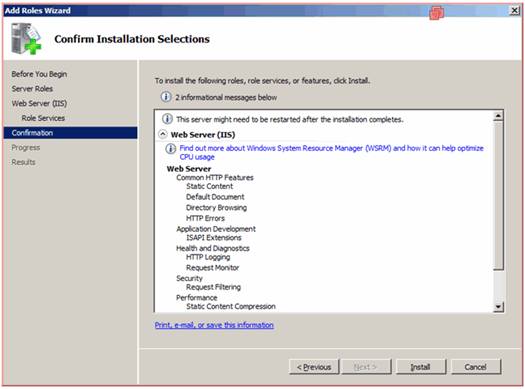Open the Windows System Resource Manager link
Image resolution: width=525 pixels, height=389 pixels.
(x=331, y=152)
